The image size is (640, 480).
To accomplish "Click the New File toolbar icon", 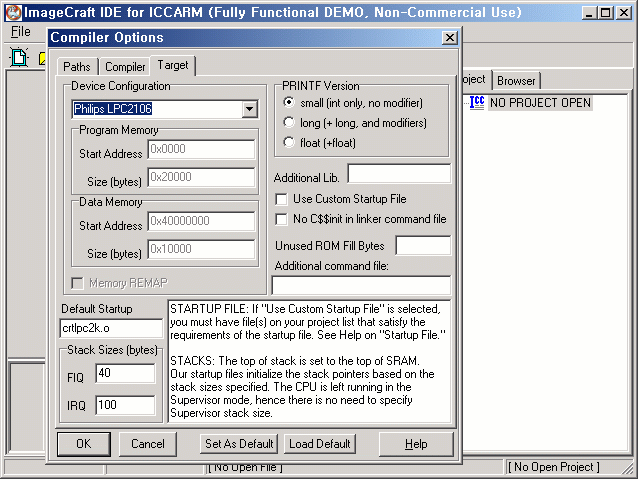I will click(19, 57).
